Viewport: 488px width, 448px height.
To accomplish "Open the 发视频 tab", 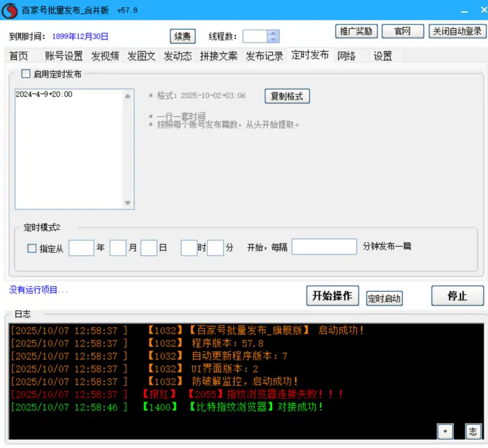I will (x=105, y=56).
